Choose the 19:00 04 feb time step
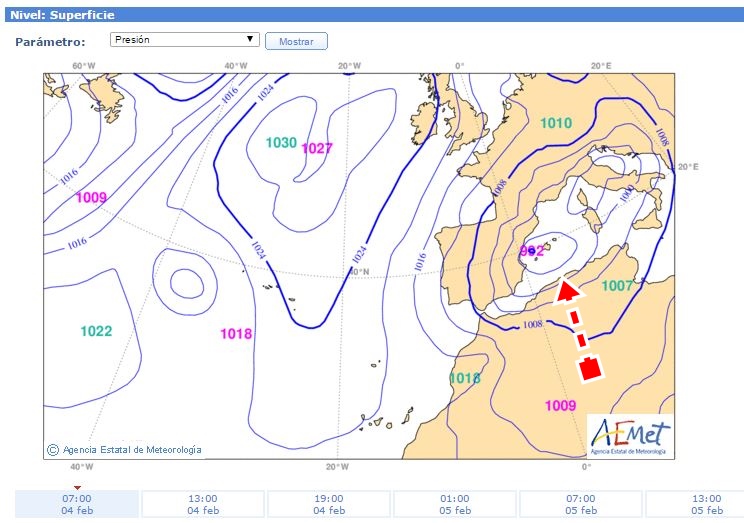The height and width of the screenshot is (523, 744). tap(329, 504)
